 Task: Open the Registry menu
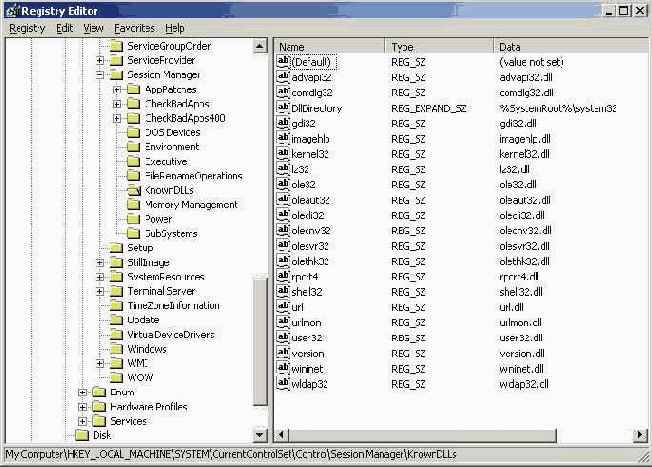(x=27, y=28)
